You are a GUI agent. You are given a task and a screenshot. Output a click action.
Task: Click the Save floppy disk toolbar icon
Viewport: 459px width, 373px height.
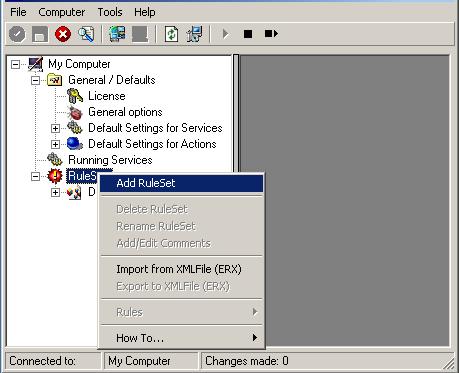(x=40, y=34)
